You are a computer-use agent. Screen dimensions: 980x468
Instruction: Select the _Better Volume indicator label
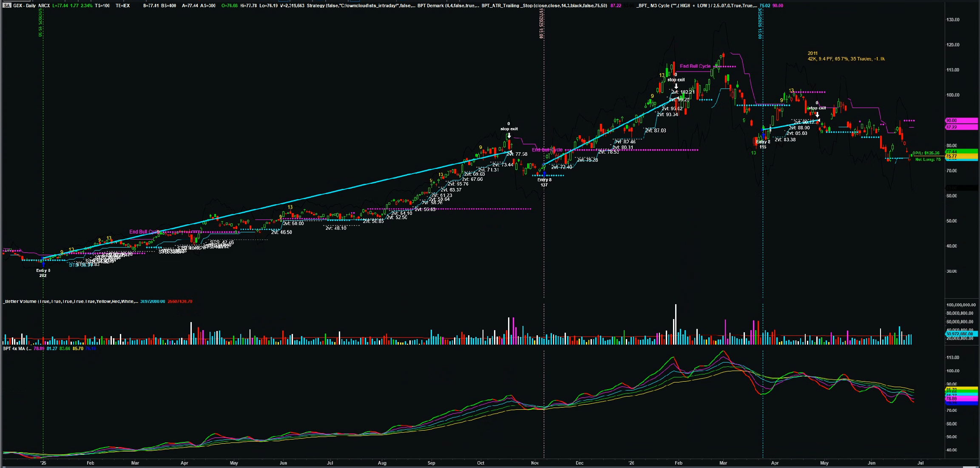click(70, 301)
